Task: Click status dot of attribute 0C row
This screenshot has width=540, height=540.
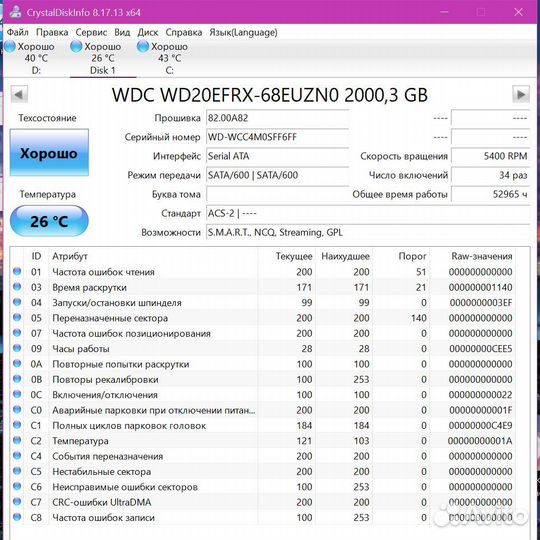Action: pyautogui.click(x=17, y=394)
